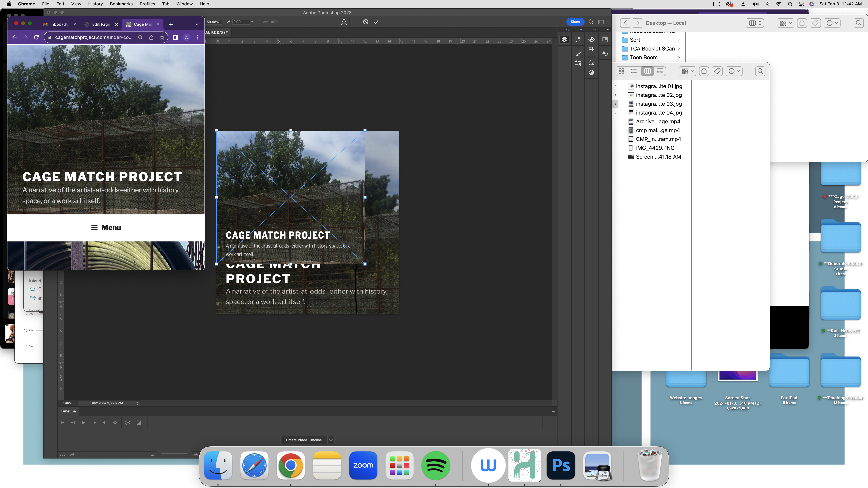Open the Adjustments panel icon
Image resolution: width=868 pixels, height=488 pixels.
tap(591, 72)
